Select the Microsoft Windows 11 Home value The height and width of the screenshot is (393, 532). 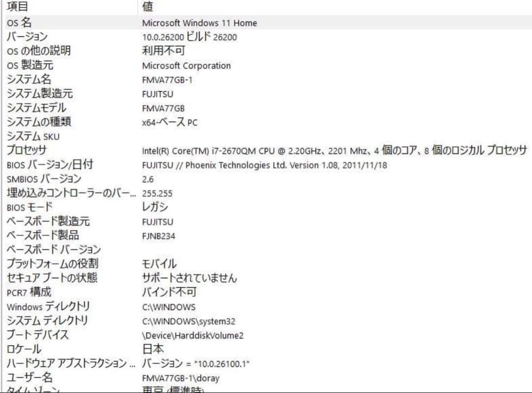(x=199, y=23)
